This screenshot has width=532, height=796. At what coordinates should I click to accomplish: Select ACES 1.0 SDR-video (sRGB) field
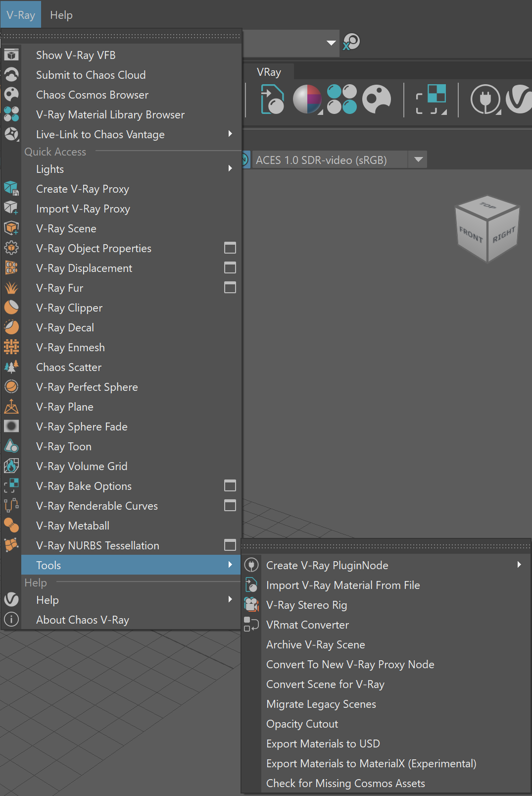pos(330,159)
